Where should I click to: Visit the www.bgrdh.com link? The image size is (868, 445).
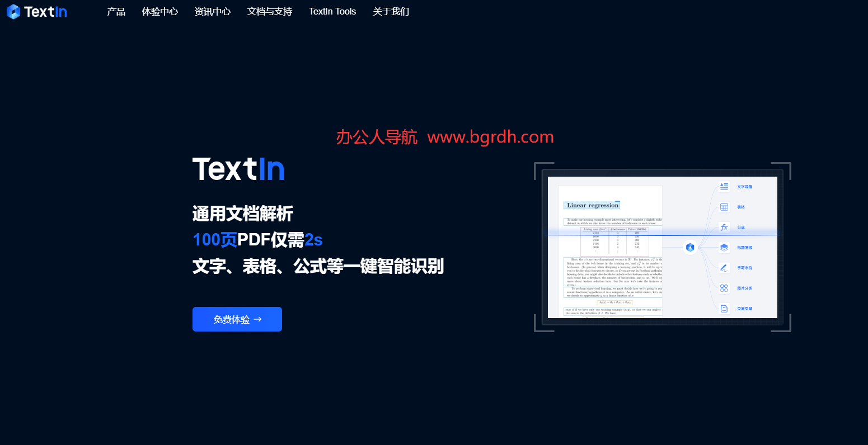(x=490, y=137)
